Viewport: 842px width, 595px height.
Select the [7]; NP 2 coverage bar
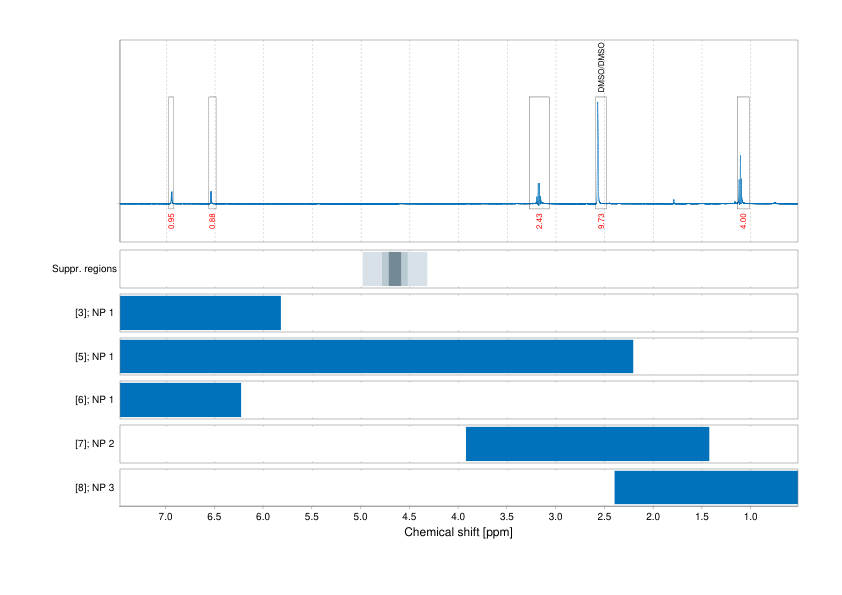[588, 441]
